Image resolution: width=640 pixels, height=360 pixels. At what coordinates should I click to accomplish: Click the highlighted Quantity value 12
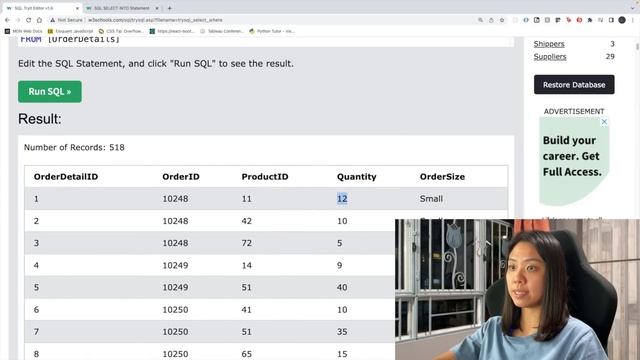pos(342,199)
